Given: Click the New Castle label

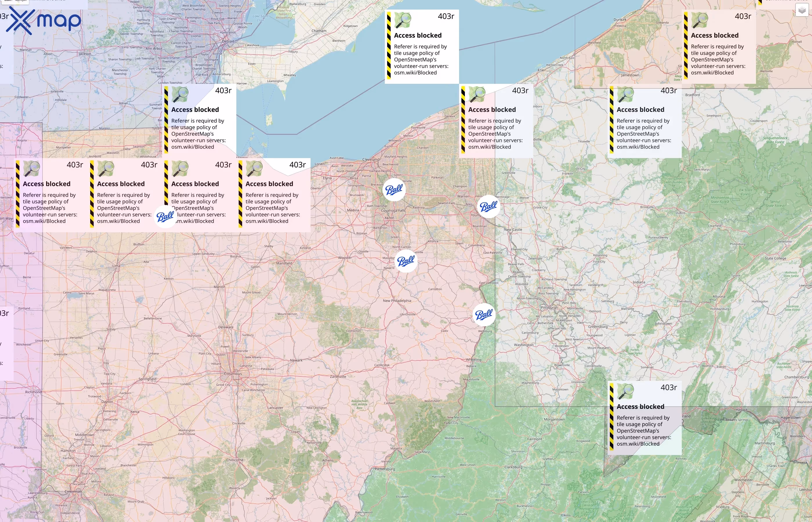Looking at the screenshot, I should pyautogui.click(x=513, y=230).
